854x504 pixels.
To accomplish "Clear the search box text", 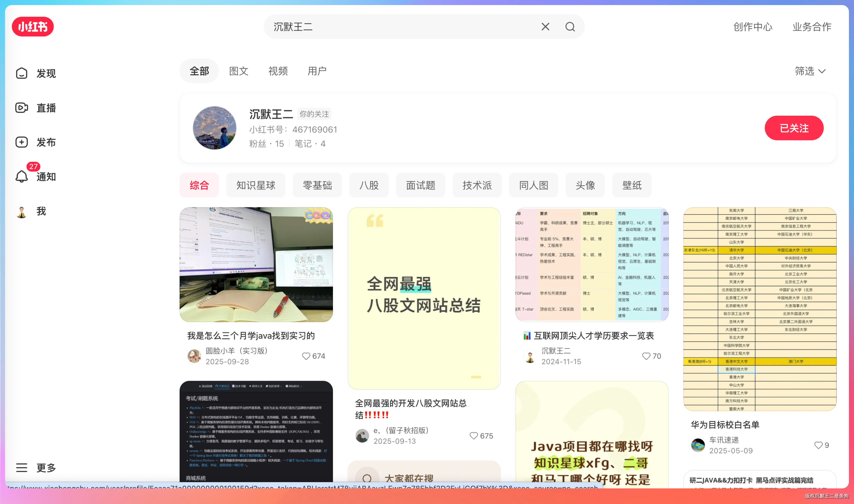I will coord(545,27).
